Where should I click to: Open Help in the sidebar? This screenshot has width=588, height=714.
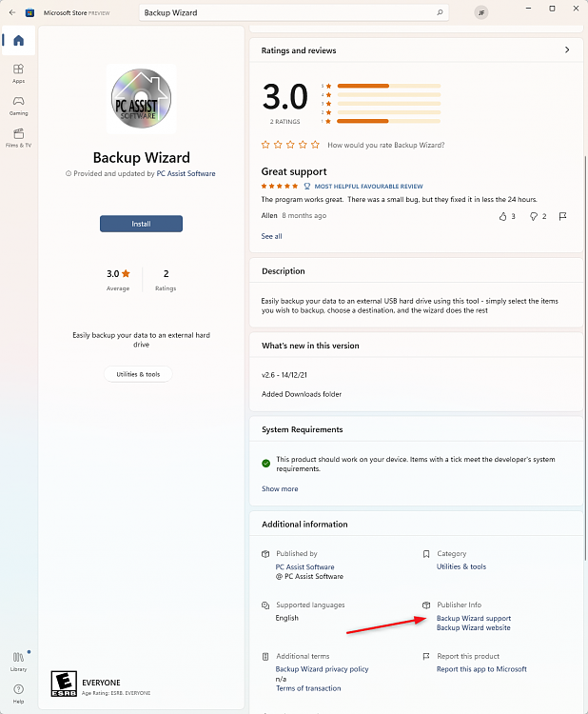(19, 693)
